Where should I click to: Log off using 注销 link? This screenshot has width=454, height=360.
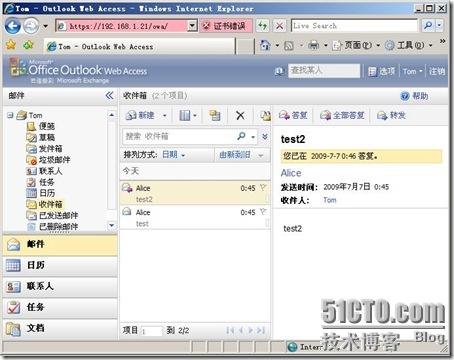(x=436, y=71)
